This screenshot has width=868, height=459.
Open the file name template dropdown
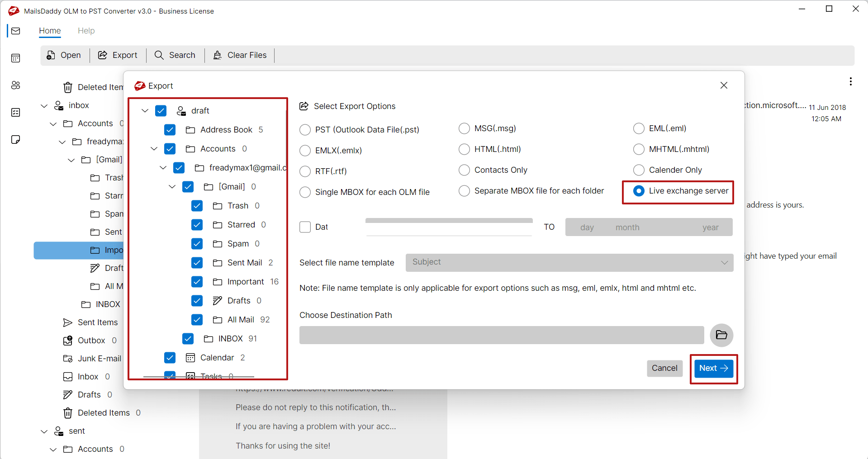click(x=569, y=263)
